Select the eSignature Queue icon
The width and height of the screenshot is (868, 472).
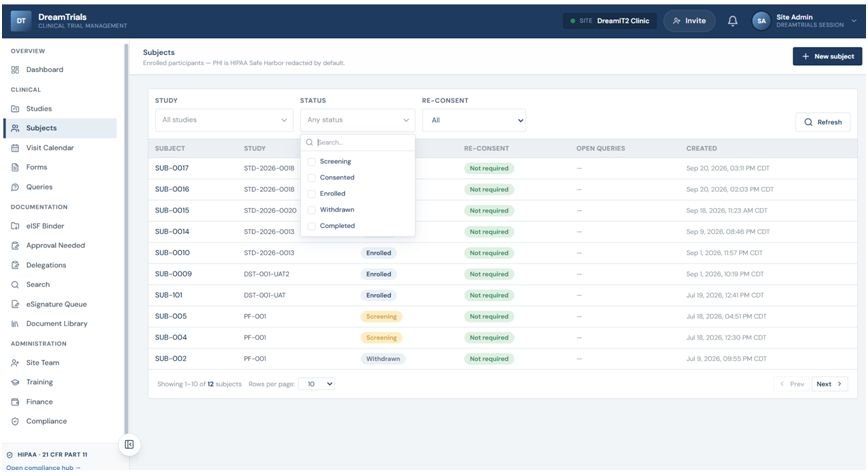(x=15, y=304)
